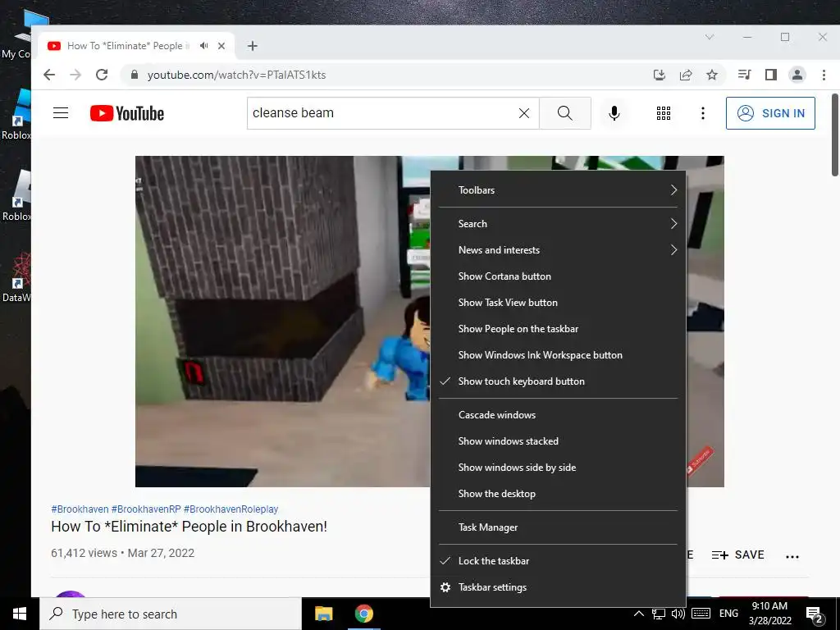Open the YouTube hamburger guide menu

[61, 113]
